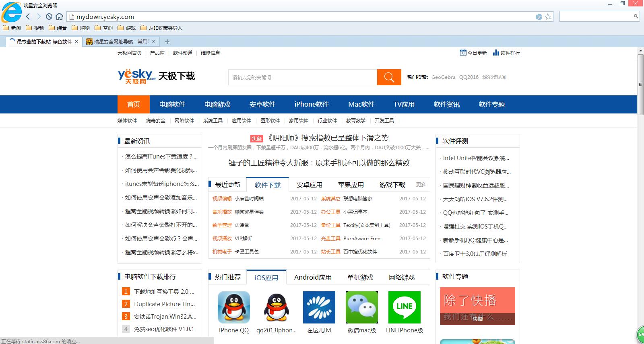
Task: Stop loading the current page
Action: click(x=49, y=16)
